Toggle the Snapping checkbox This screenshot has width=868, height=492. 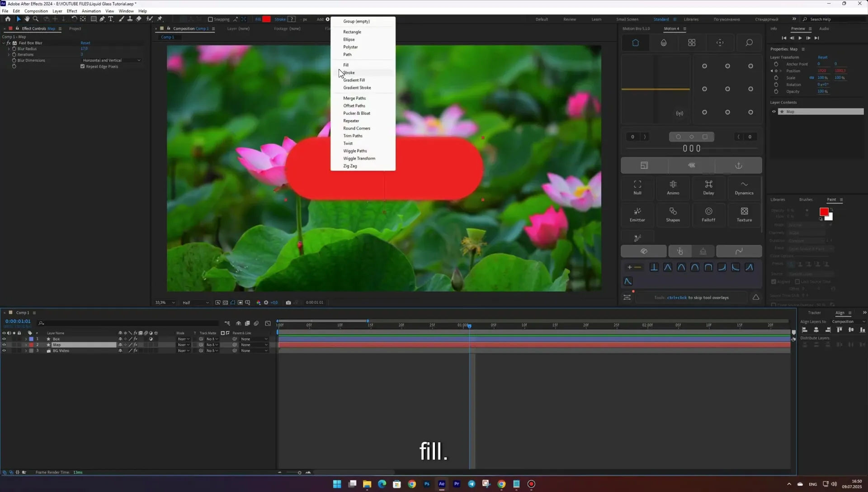[x=210, y=19]
